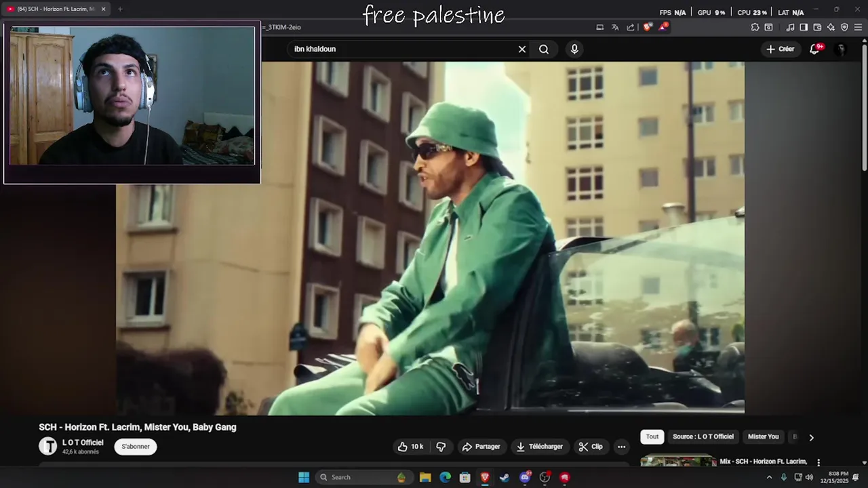Toggle the browser sidebar panel
868x488 pixels.
click(x=804, y=27)
